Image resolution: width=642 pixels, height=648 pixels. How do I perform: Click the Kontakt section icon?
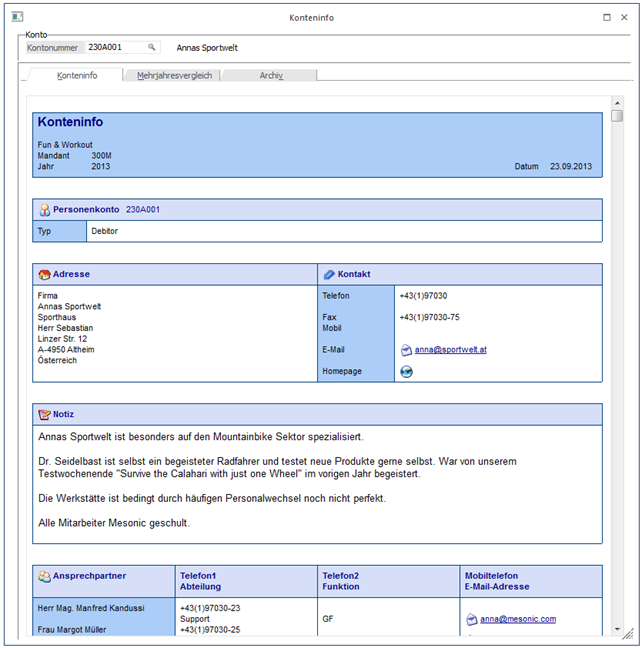pos(329,274)
